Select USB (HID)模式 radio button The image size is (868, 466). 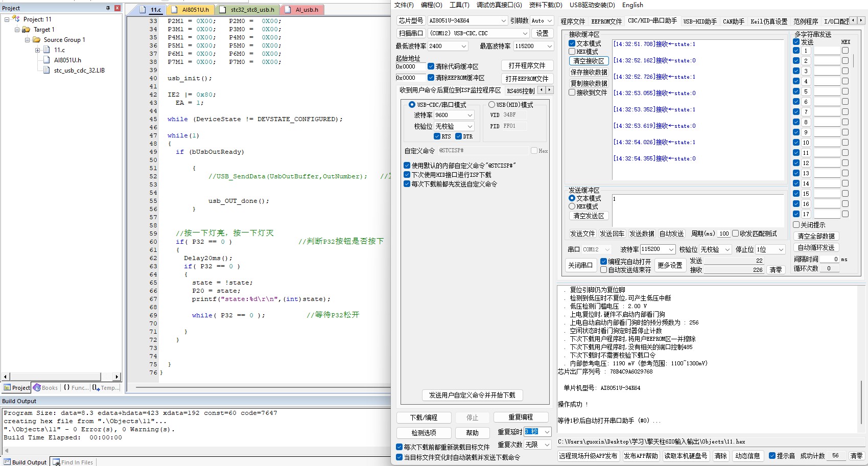point(491,105)
